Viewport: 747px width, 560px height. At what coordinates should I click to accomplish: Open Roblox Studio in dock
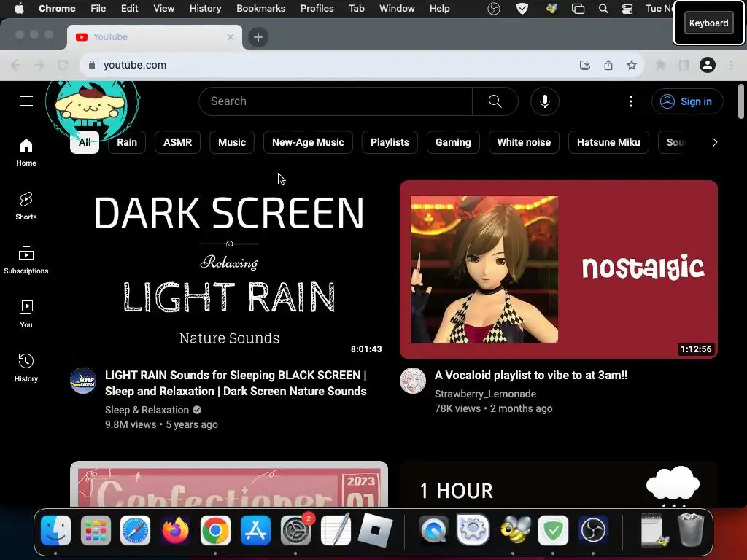tap(376, 530)
